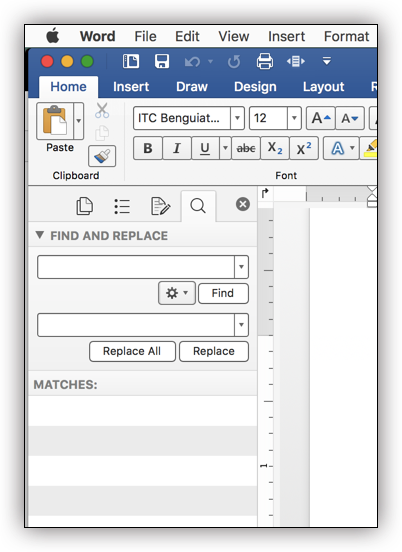Switch to the Layout ribbon tab
The width and height of the screenshot is (402, 552).
324,87
